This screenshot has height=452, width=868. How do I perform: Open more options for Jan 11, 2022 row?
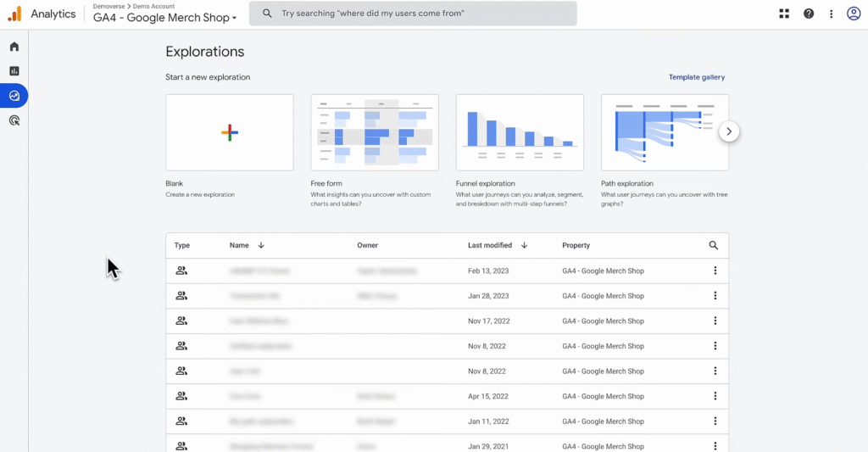click(x=715, y=421)
